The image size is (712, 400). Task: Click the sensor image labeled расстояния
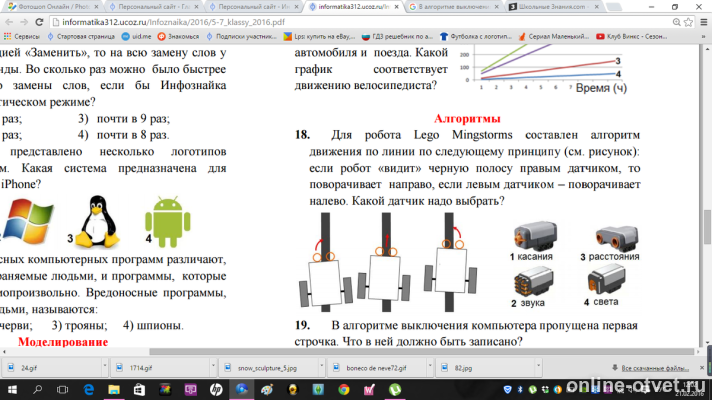coord(617,238)
